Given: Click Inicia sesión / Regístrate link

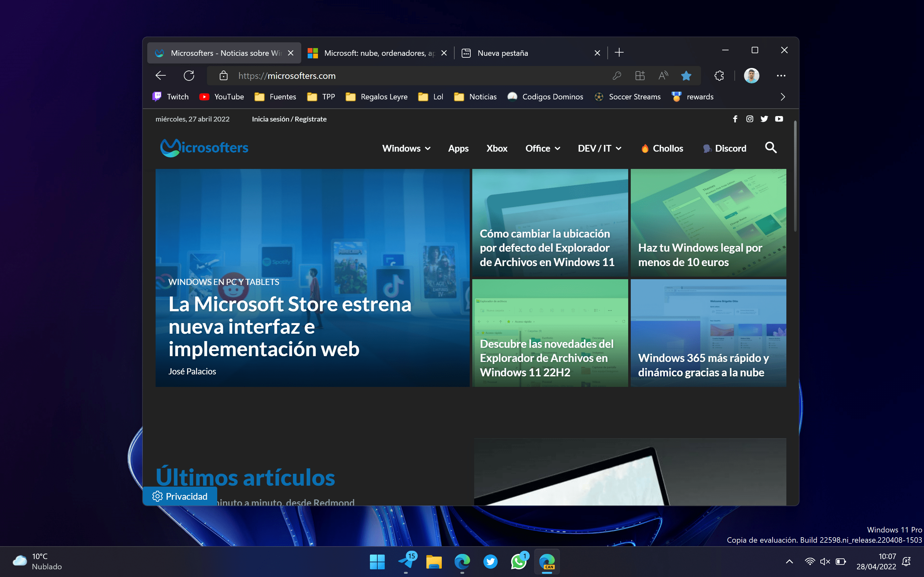Looking at the screenshot, I should point(289,119).
